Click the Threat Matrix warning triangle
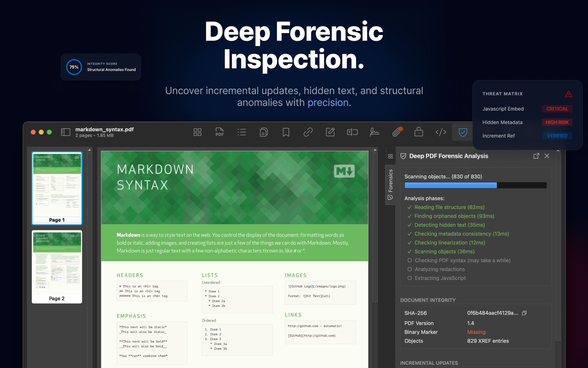 568,94
